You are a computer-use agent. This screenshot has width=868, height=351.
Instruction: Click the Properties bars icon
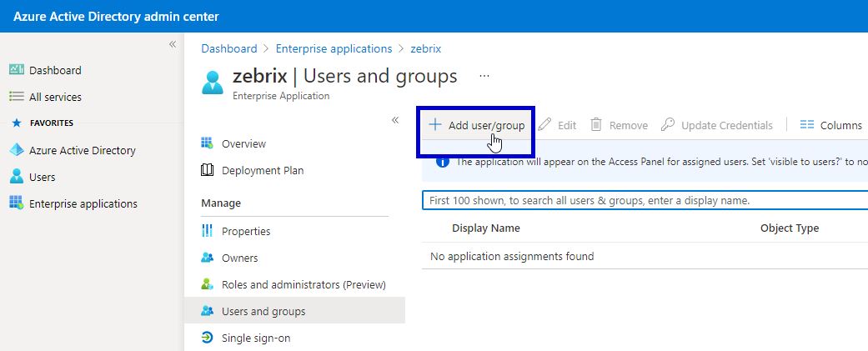click(207, 231)
